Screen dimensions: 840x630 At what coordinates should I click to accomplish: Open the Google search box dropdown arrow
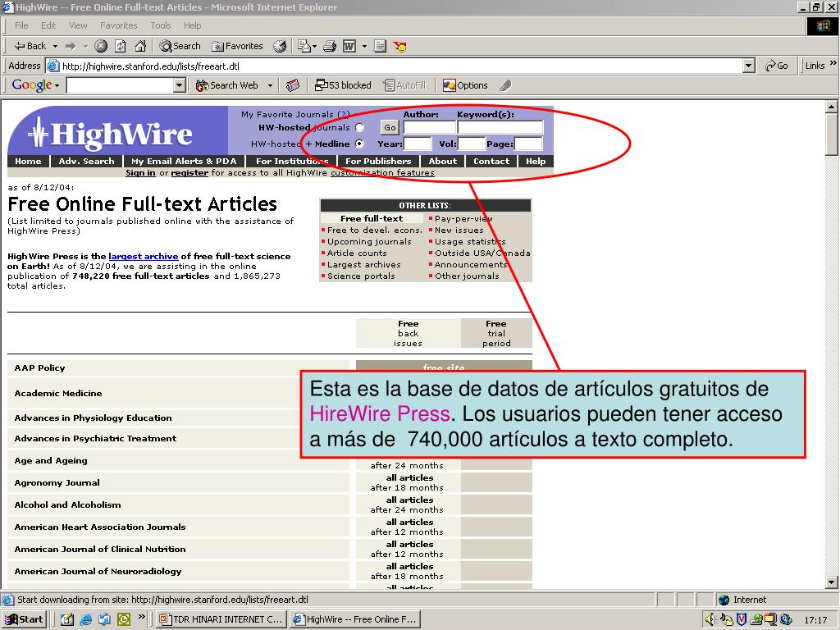[180, 85]
